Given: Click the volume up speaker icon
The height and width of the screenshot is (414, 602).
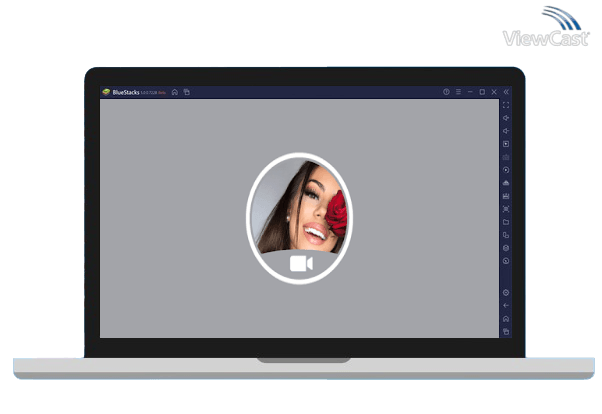Looking at the screenshot, I should click(506, 118).
